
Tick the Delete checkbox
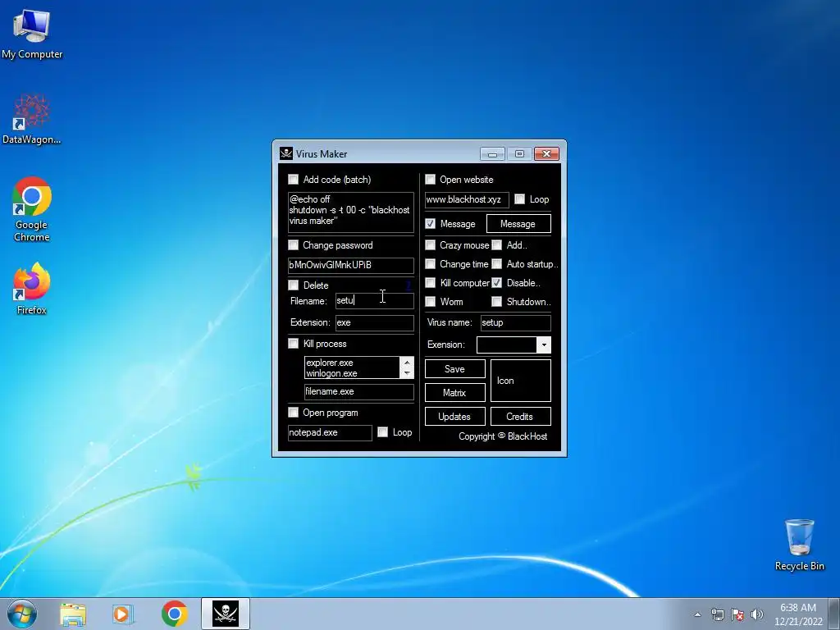[x=293, y=285]
